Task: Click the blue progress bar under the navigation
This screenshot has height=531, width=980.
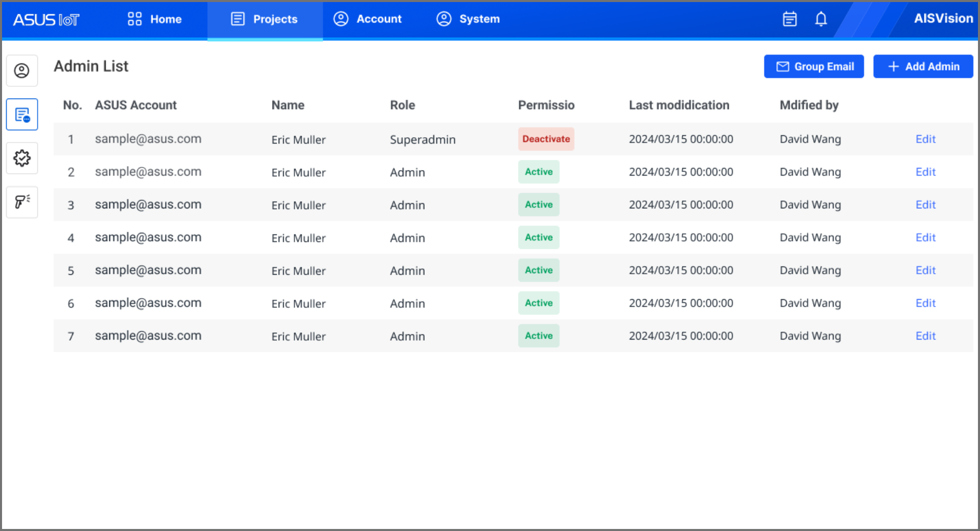Action: point(264,39)
